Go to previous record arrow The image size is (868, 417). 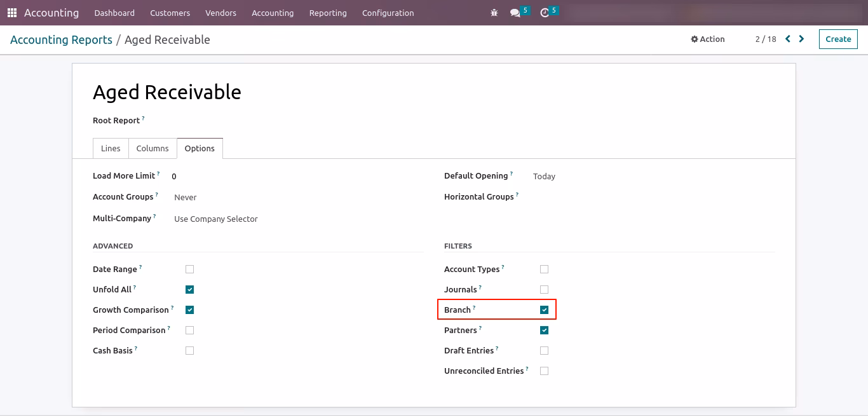788,39
